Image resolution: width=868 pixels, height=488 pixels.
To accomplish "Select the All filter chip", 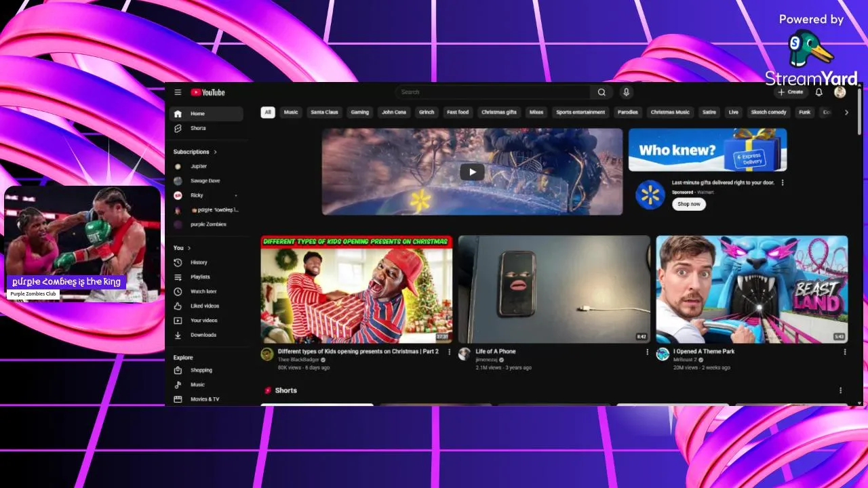I will tap(268, 113).
